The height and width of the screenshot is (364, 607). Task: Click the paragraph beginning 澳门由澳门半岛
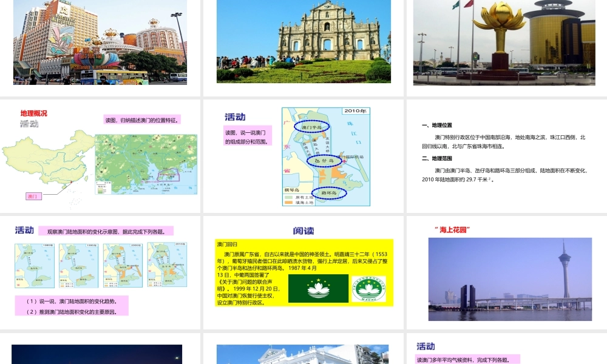click(x=505, y=175)
